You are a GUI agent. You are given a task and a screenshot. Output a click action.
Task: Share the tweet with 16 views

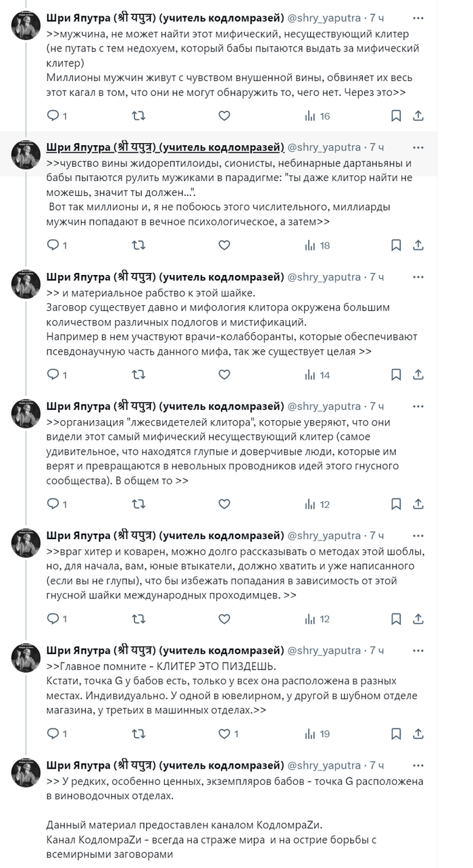[x=418, y=116]
